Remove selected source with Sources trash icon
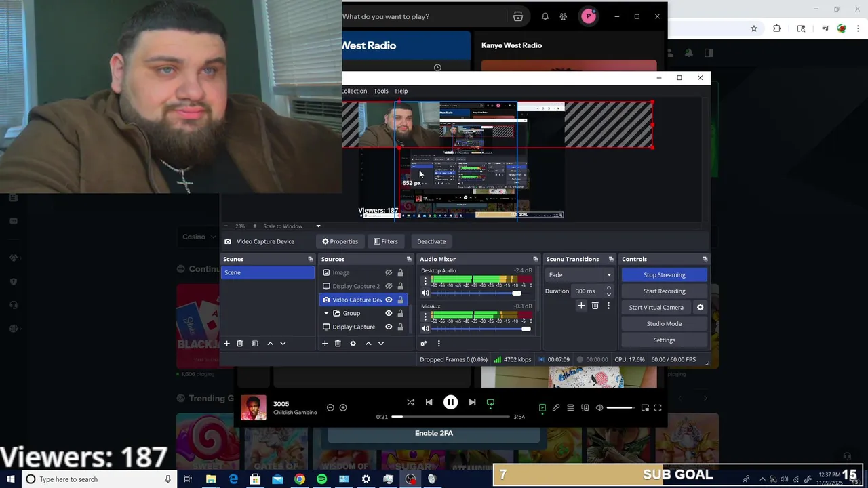Viewport: 868px width, 488px height. coord(338,344)
